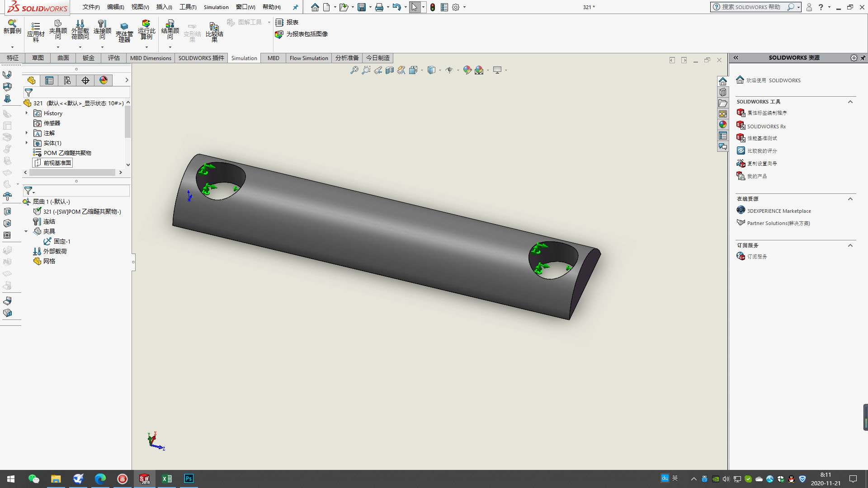Screen dimensions: 868x488
Task: Open the DimXpertManager tab
Action: coord(85,80)
